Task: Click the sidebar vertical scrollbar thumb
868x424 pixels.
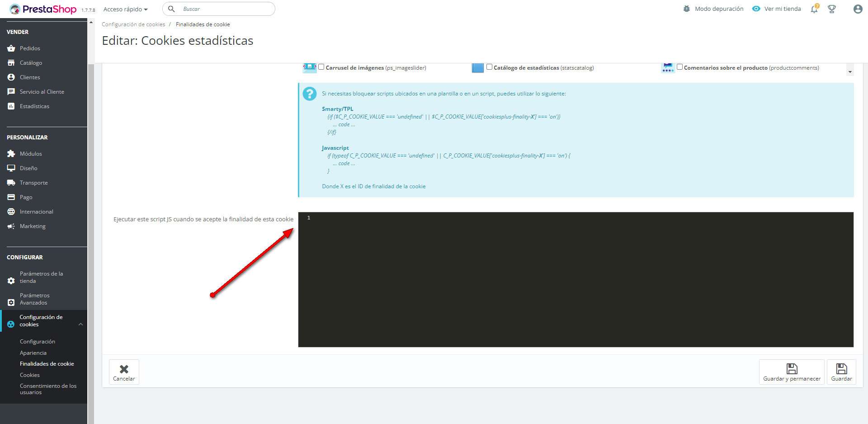Action: point(91,244)
